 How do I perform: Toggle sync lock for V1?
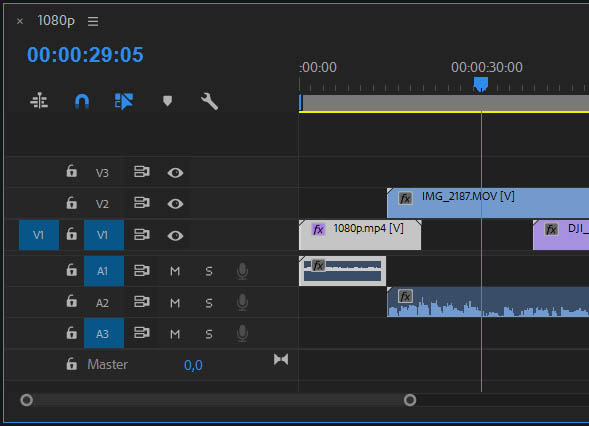(x=142, y=234)
